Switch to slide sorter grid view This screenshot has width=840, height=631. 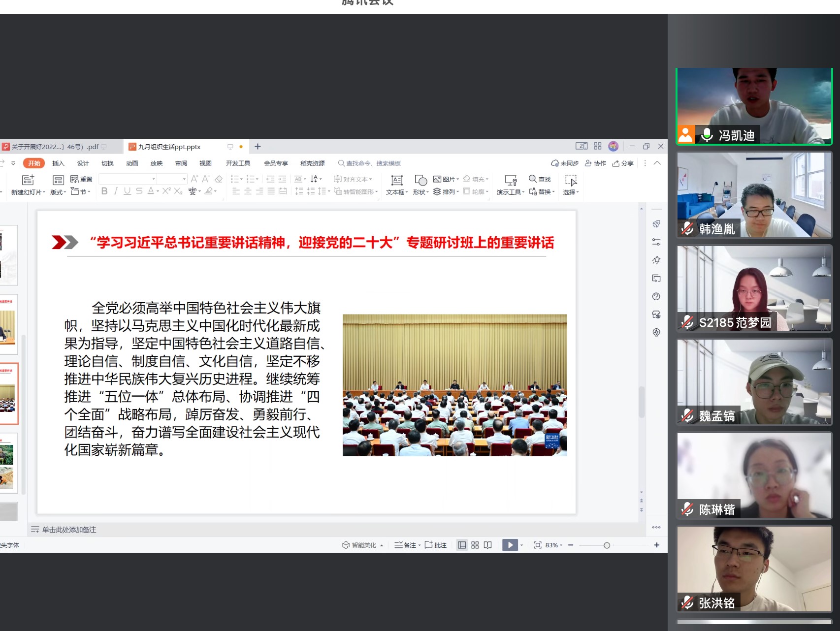pos(475,545)
